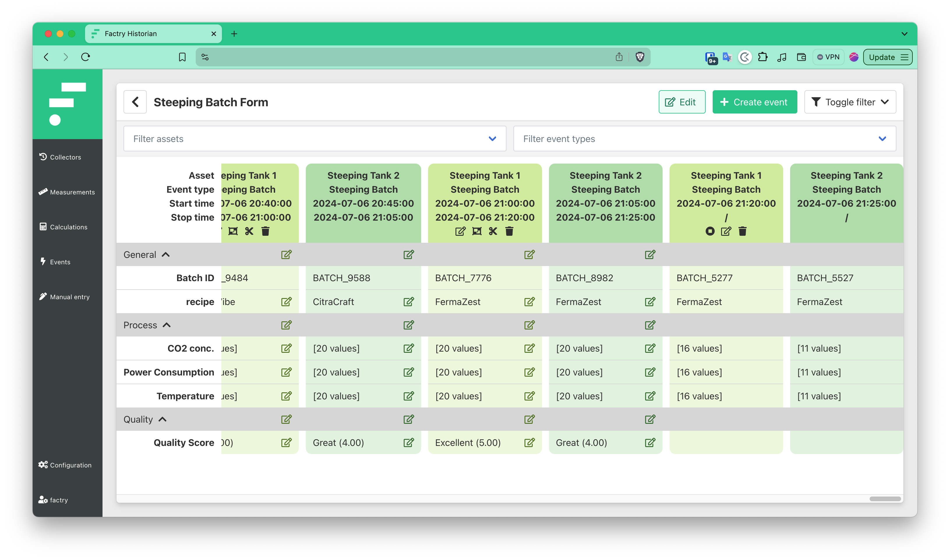This screenshot has height=560, width=950.
Task: Edit Power Consumption values for BATCH_7776
Action: point(529,372)
